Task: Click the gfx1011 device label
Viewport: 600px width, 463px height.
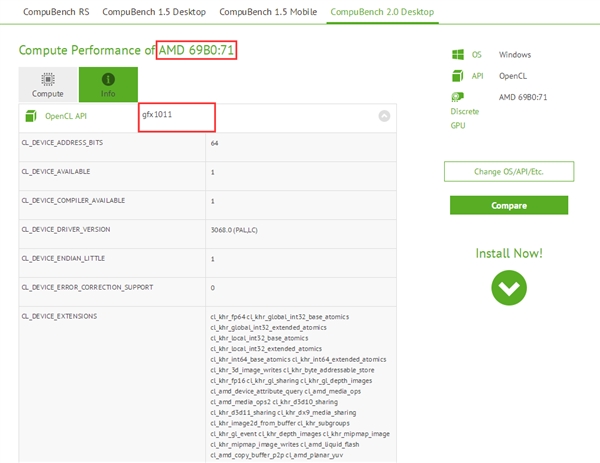Action: click(x=158, y=115)
